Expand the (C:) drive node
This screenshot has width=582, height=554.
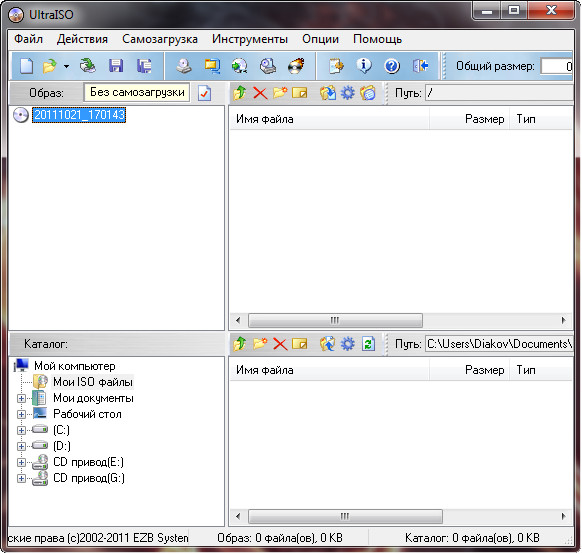(x=22, y=430)
